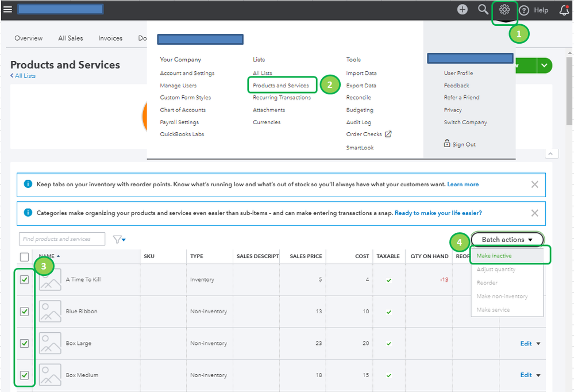
Task: Switch to the Overview tab
Action: pos(29,38)
